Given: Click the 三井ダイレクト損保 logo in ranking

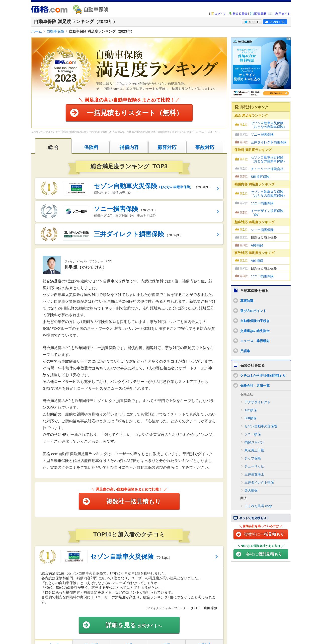Looking at the screenshot, I should (76, 234).
